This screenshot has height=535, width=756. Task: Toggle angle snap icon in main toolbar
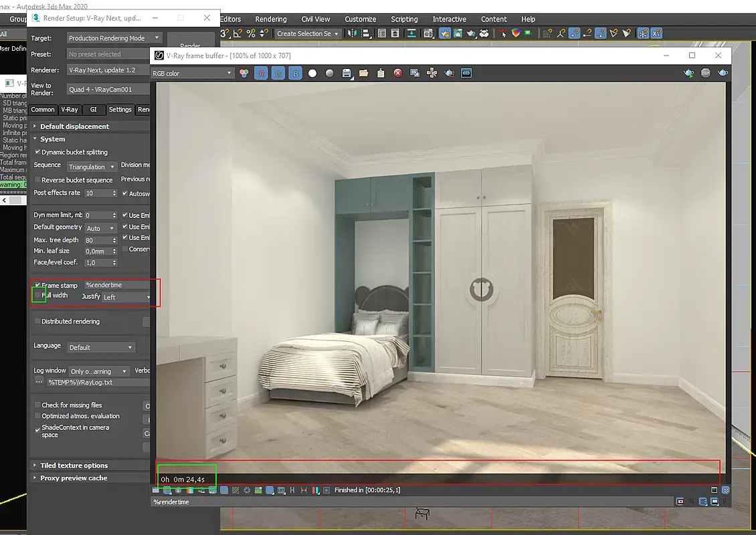(238, 33)
